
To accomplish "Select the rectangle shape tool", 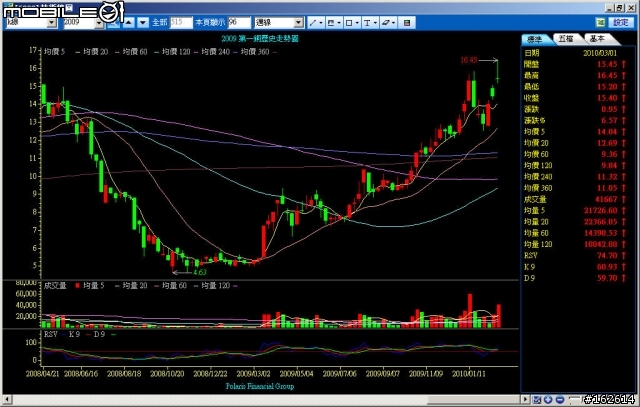I will coord(349,23).
